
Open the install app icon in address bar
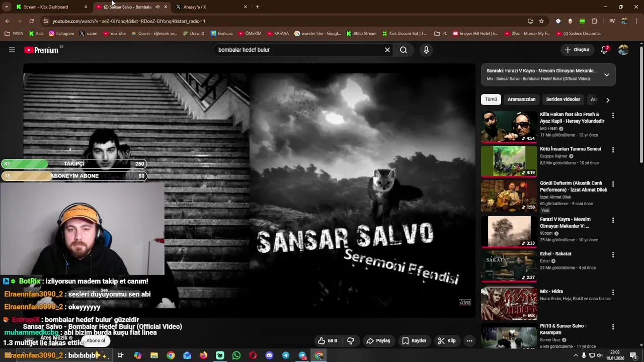pos(530,21)
